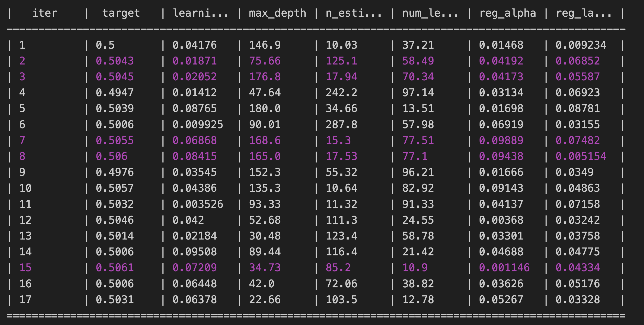Click the 'learni...' column header
Viewport: 644px width, 325px height.
201,13
